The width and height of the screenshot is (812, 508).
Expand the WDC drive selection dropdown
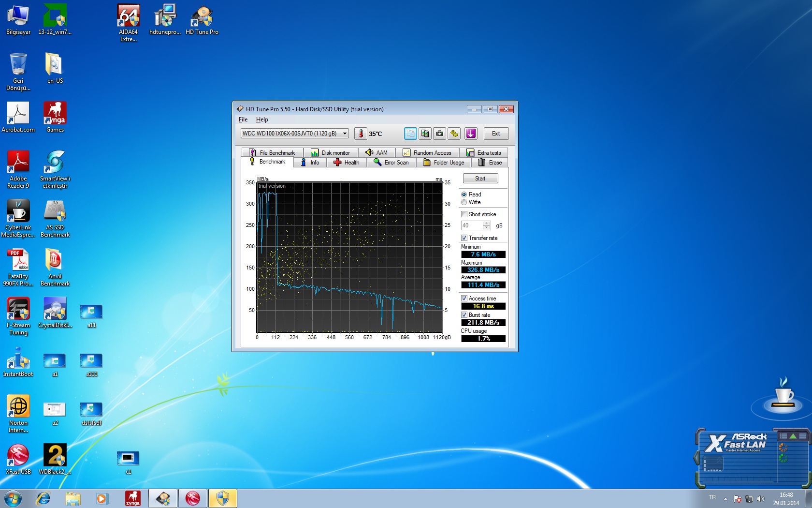pyautogui.click(x=345, y=134)
